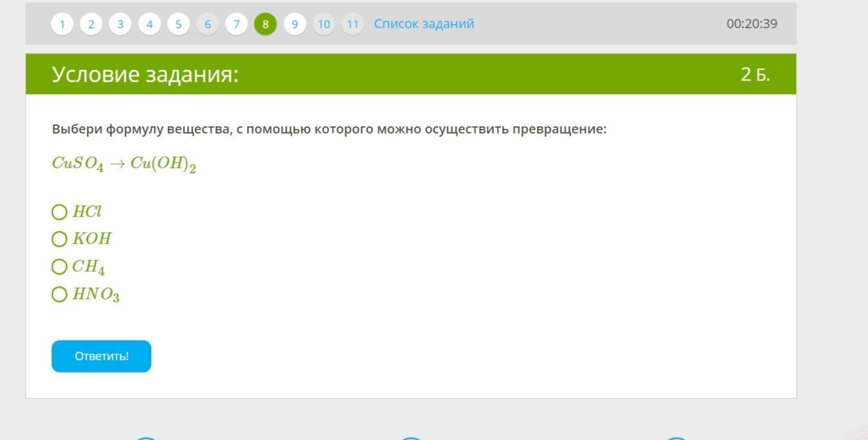Go to task number 6

click(207, 24)
